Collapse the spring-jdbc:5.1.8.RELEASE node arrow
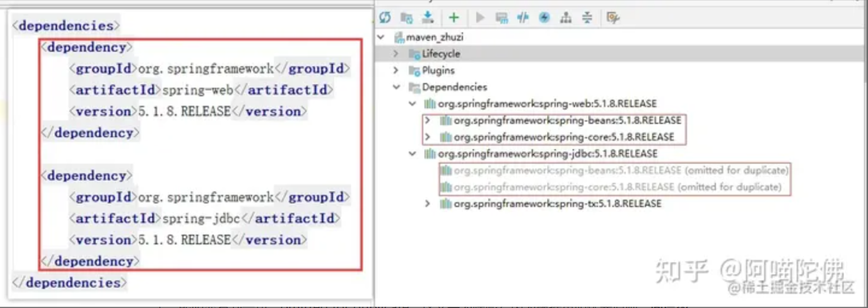 coord(412,154)
